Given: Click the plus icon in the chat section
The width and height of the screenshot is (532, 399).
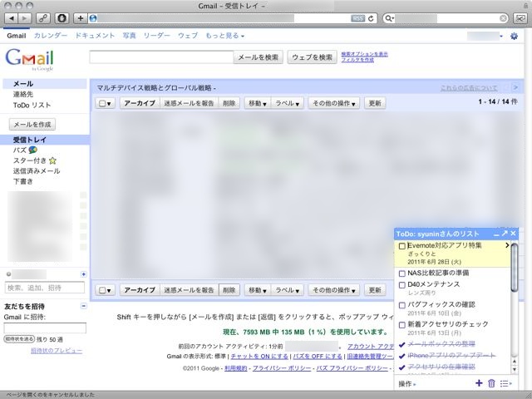Looking at the screenshot, I should (x=84, y=274).
